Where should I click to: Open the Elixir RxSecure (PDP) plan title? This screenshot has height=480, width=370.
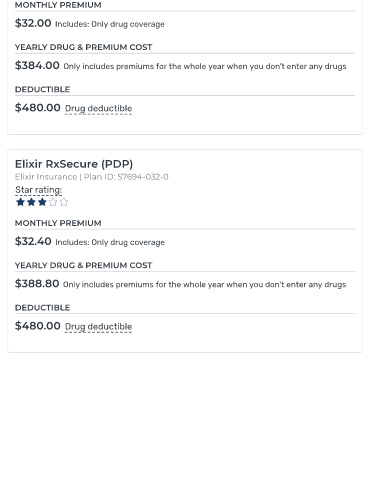click(74, 164)
